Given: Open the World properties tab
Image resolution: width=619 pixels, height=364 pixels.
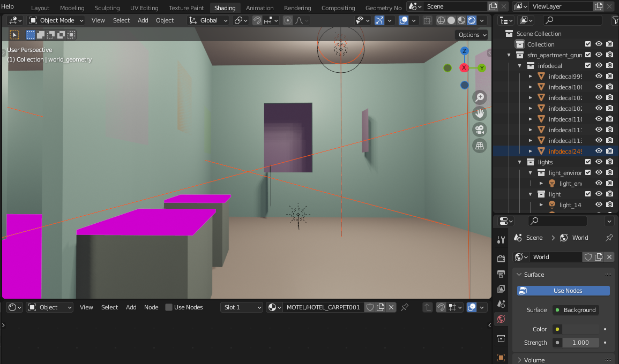Looking at the screenshot, I should coord(501,318).
